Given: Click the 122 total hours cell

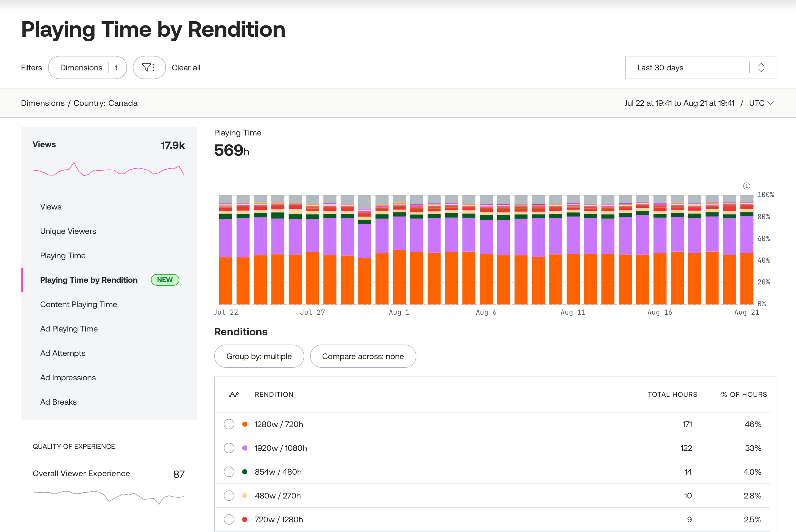Looking at the screenshot, I should pos(686,448).
